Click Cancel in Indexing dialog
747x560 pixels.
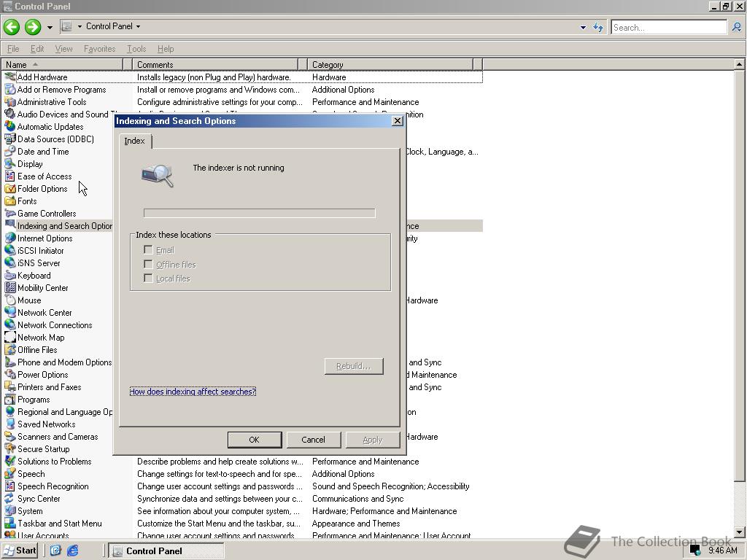coord(314,440)
